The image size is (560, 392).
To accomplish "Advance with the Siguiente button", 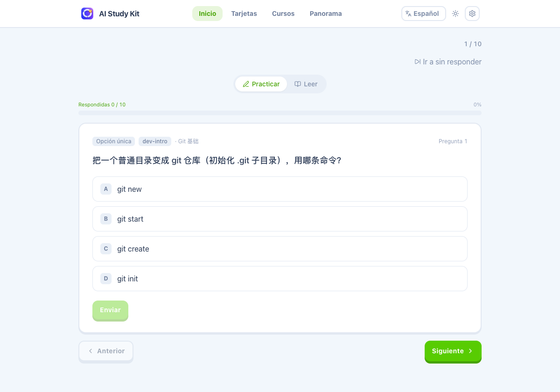I will point(453,351).
